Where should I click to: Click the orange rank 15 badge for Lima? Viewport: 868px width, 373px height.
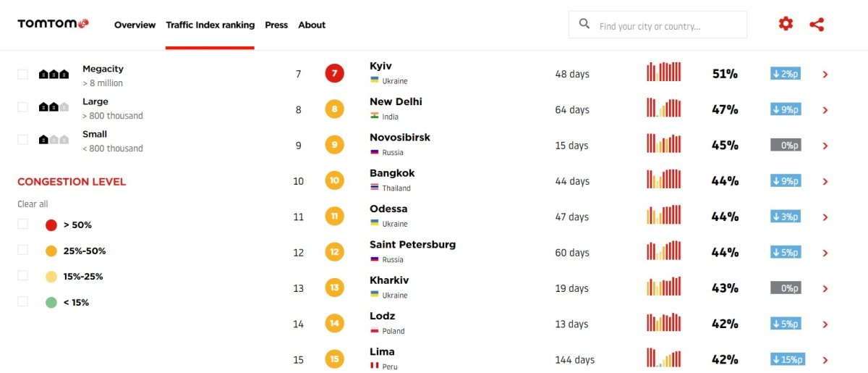click(x=334, y=359)
